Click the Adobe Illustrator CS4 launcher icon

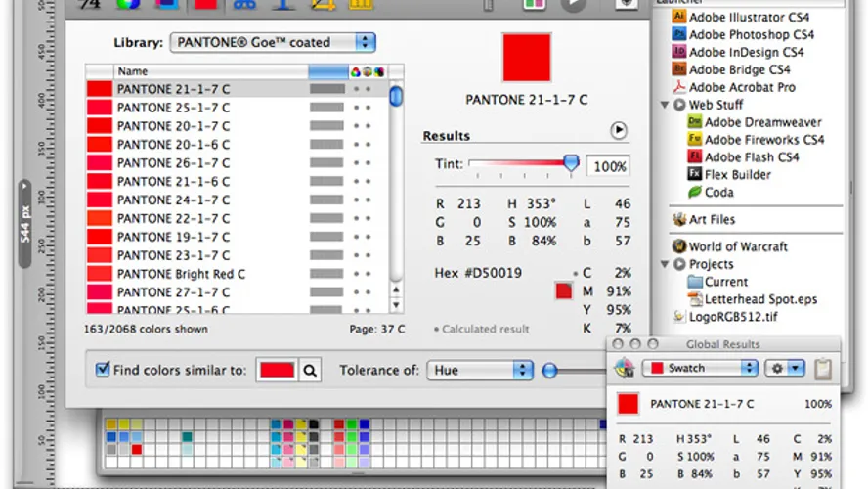coord(678,17)
